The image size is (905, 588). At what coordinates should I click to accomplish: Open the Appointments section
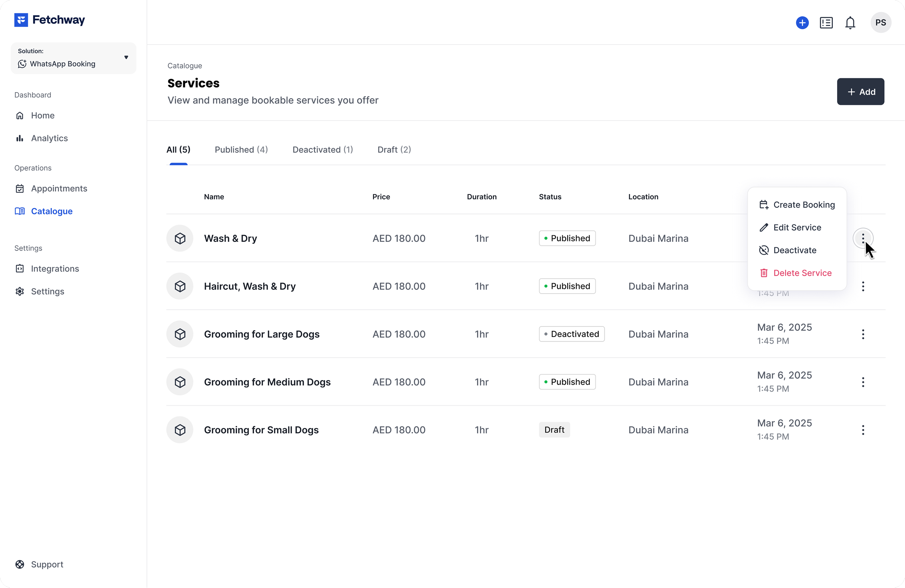[58, 188]
